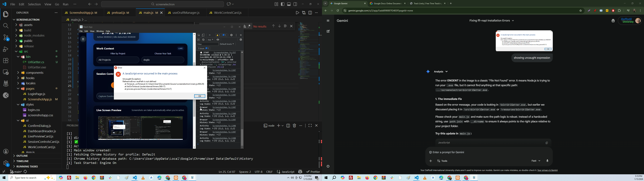Switch to preload.js editor tab

coord(118,13)
